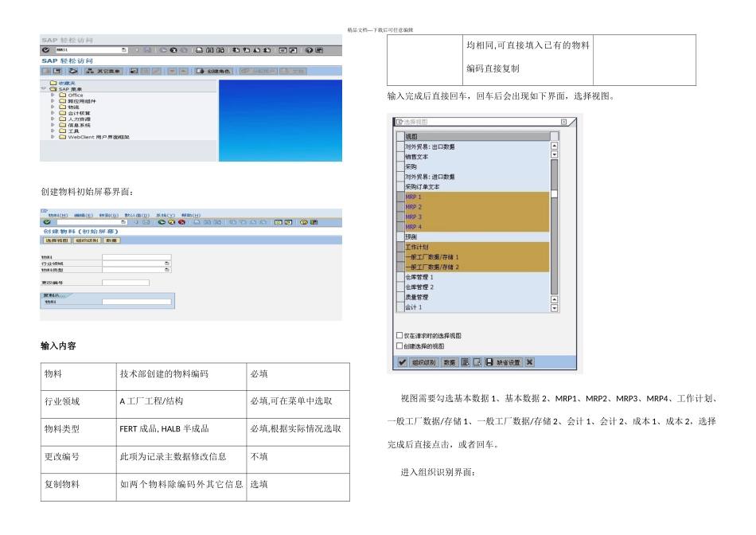Open the 行业领域 field dropdown

(167, 264)
